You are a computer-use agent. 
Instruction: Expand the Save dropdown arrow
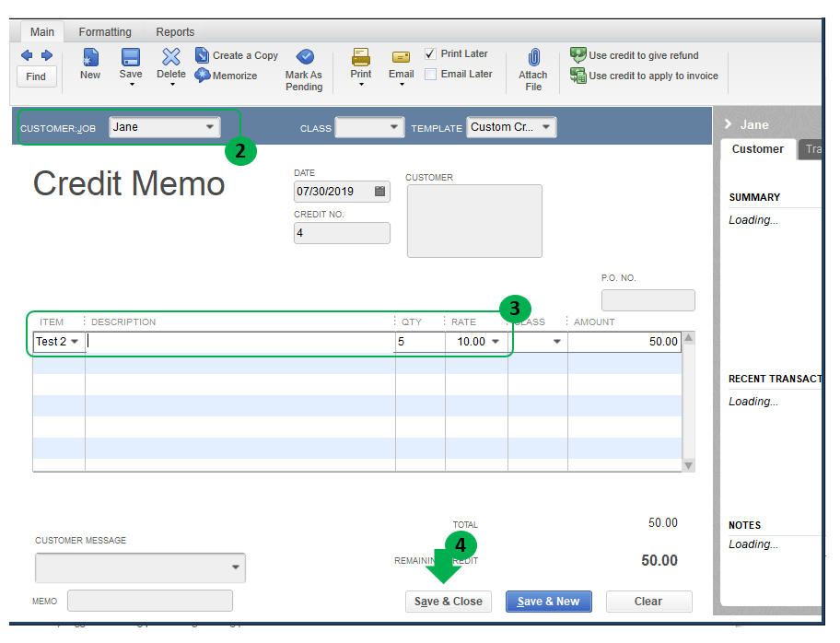132,85
